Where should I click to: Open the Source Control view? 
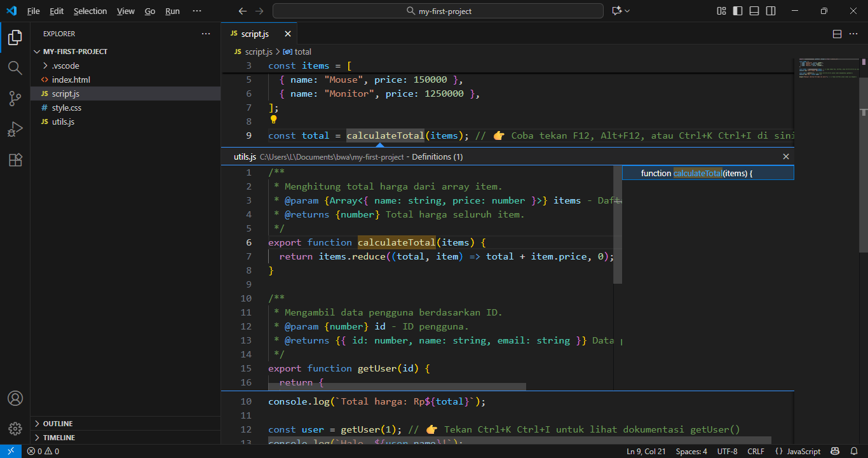tap(15, 99)
